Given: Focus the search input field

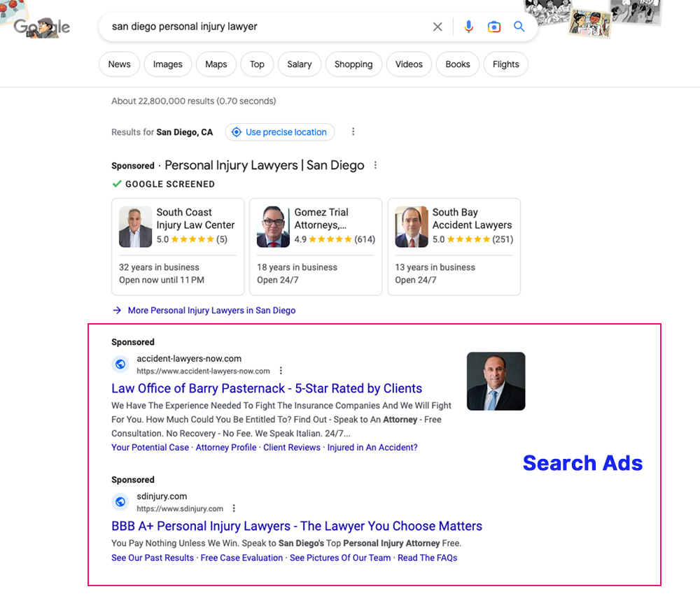Looking at the screenshot, I should 266,27.
